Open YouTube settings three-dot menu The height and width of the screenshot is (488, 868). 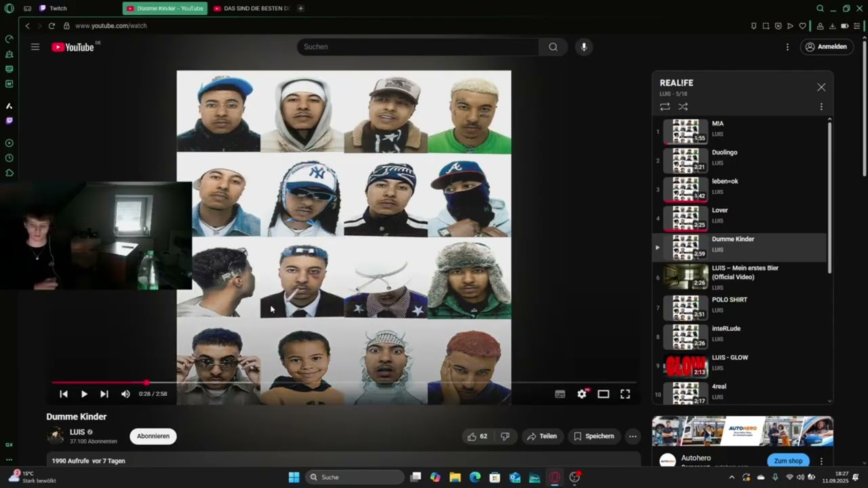pyautogui.click(x=787, y=47)
